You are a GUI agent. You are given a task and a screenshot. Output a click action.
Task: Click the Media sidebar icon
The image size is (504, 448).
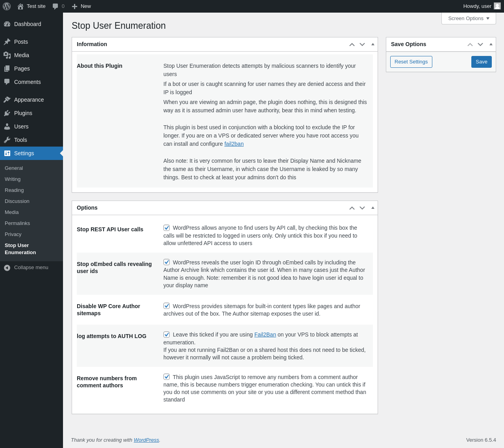click(x=7, y=55)
